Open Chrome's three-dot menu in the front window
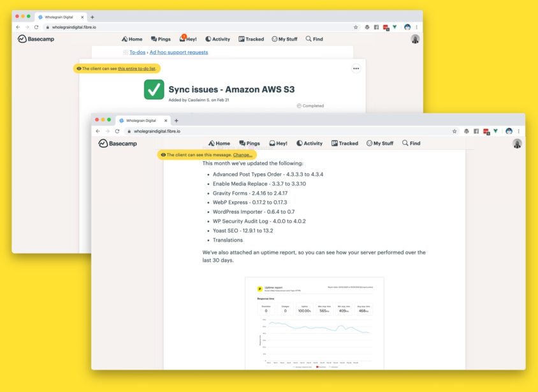Image resolution: width=538 pixels, height=392 pixels. coord(519,131)
